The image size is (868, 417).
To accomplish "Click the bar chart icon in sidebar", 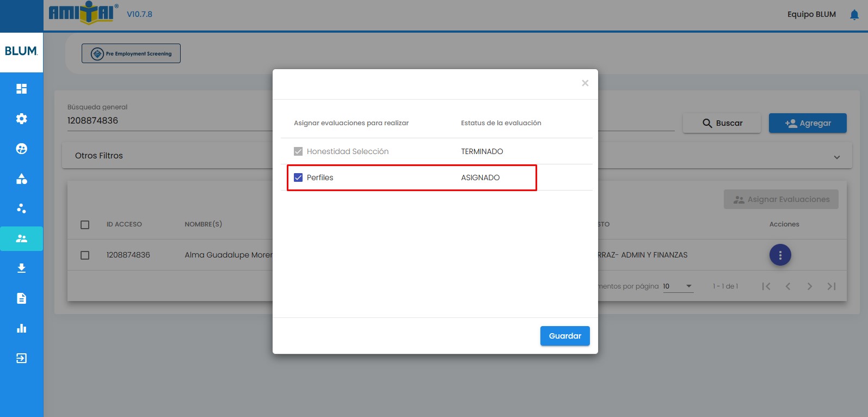I will [x=21, y=328].
